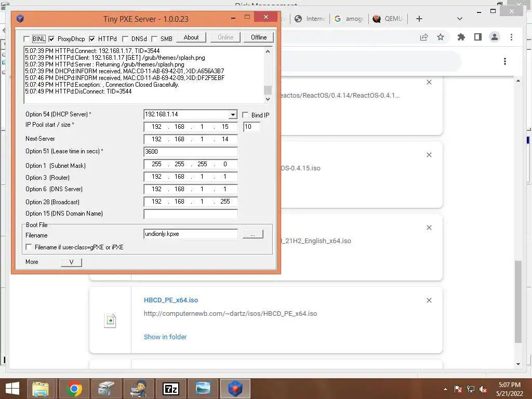The height and width of the screenshot is (399, 532).
Task: Open the 7-Zip taskbar icon
Action: click(170, 389)
